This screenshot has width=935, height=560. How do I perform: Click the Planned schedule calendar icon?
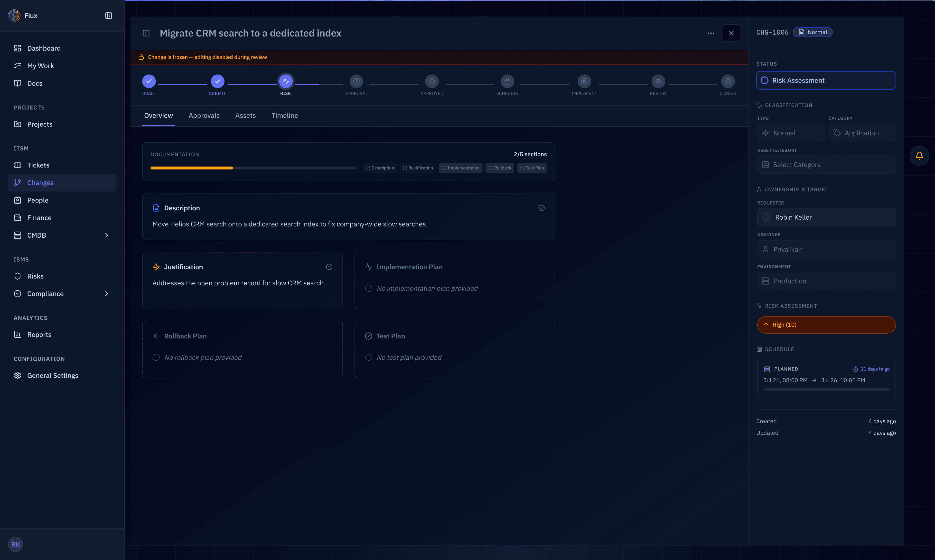click(x=767, y=369)
